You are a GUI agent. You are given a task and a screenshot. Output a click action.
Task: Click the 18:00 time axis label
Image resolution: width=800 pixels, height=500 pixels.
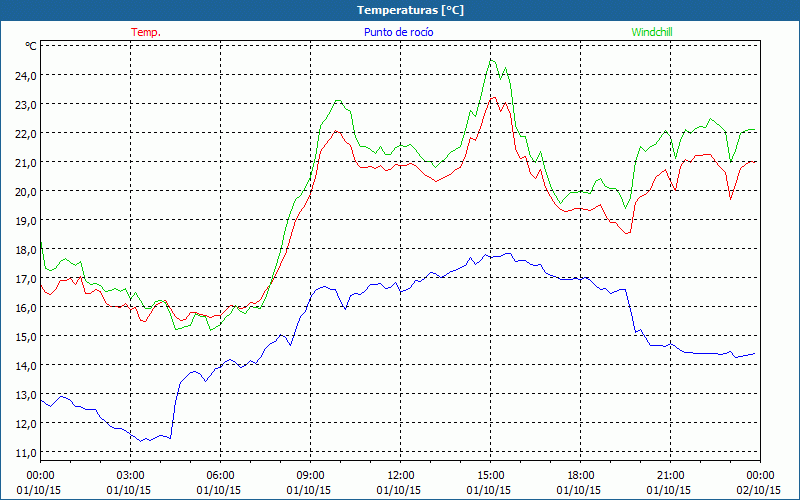(580, 476)
